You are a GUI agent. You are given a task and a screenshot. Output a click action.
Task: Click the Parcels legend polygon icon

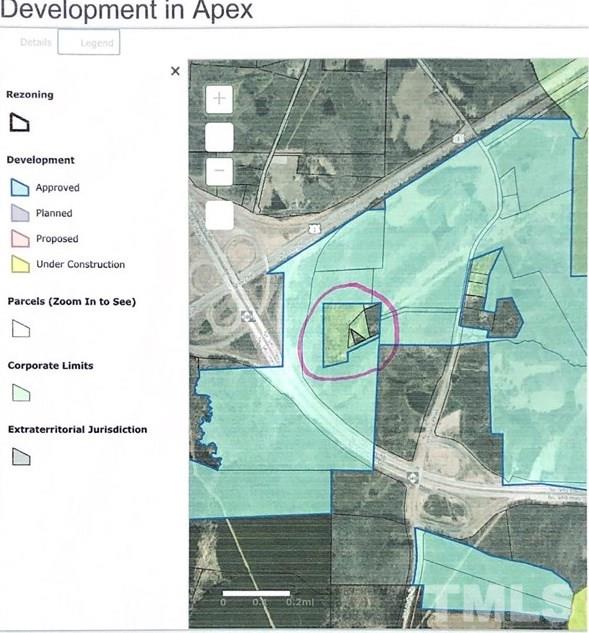pos(21,329)
